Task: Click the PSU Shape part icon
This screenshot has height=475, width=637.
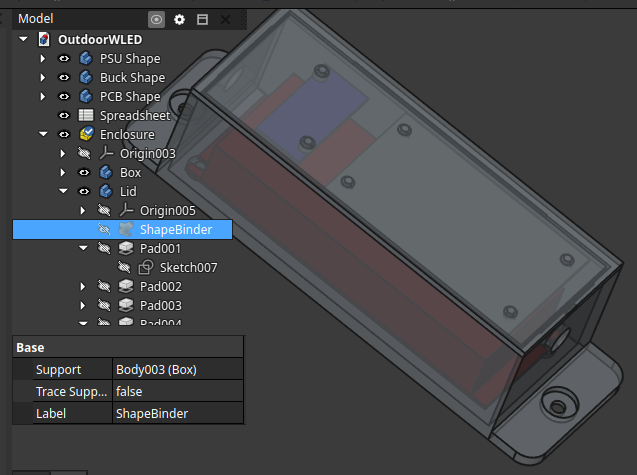Action: 86,59
